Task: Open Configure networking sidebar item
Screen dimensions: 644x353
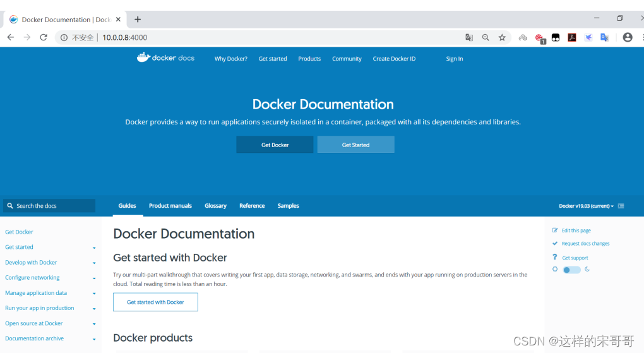Action: point(32,277)
